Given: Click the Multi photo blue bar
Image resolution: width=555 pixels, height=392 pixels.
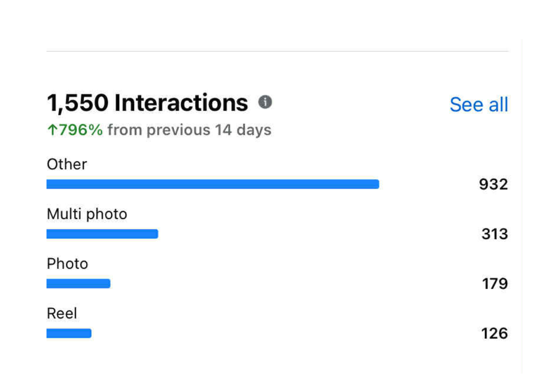Looking at the screenshot, I should [x=102, y=234].
